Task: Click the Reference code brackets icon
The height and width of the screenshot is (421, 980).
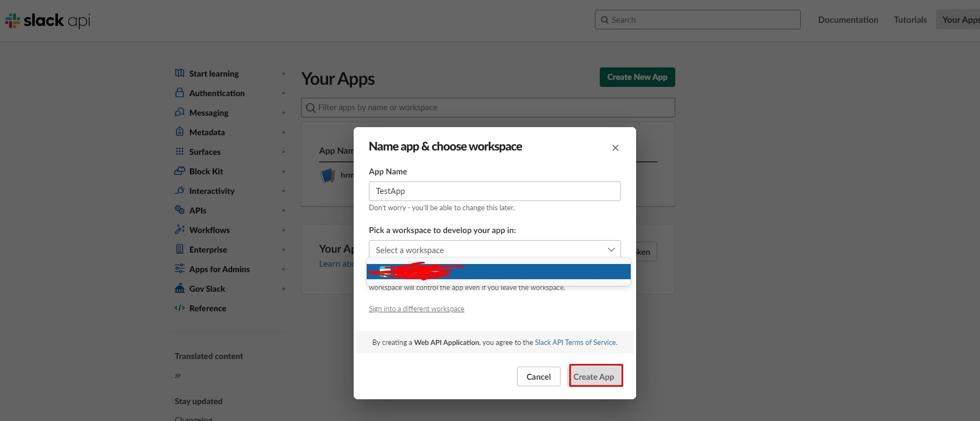Action: click(x=180, y=308)
